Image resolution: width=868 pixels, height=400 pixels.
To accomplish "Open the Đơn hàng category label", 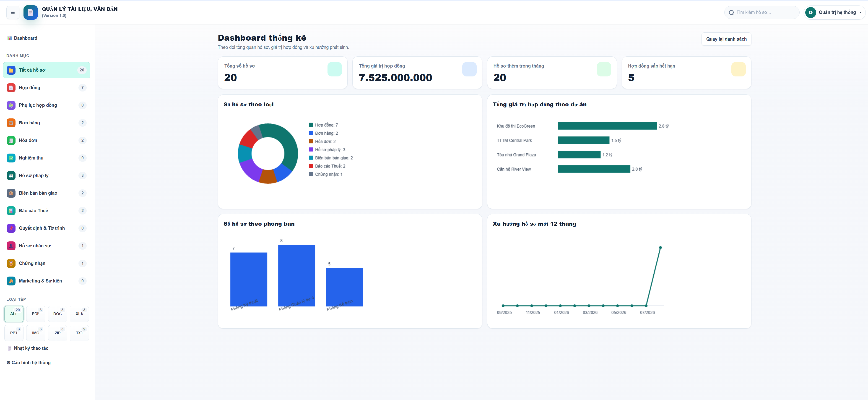I will pyautogui.click(x=29, y=123).
